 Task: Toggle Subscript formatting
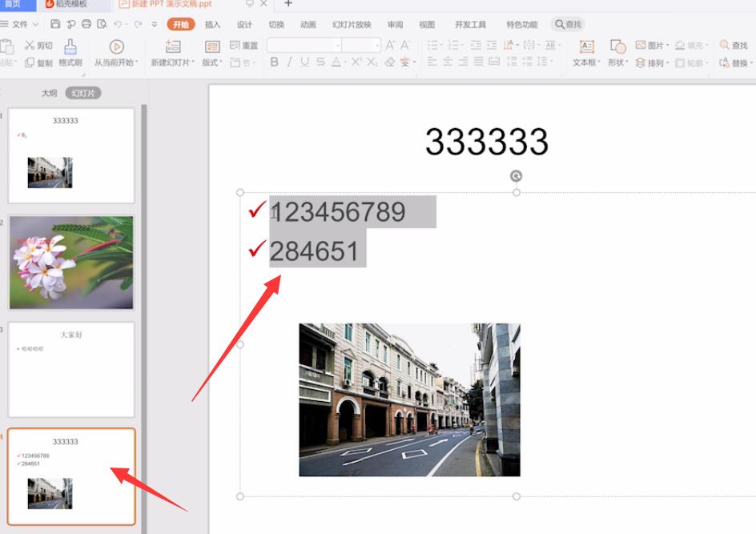click(x=372, y=62)
